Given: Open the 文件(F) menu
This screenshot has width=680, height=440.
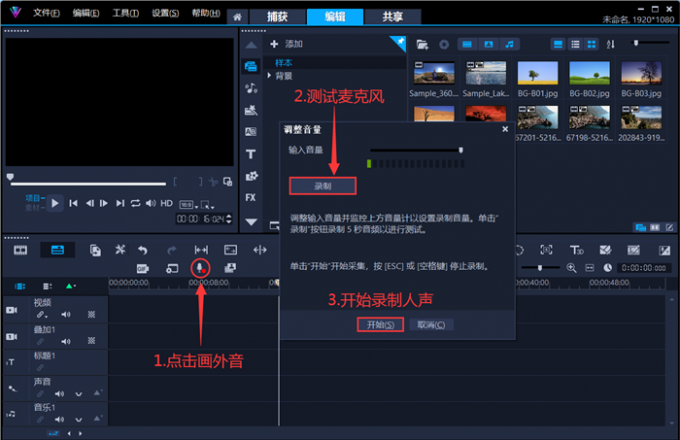Looking at the screenshot, I should pyautogui.click(x=46, y=13).
